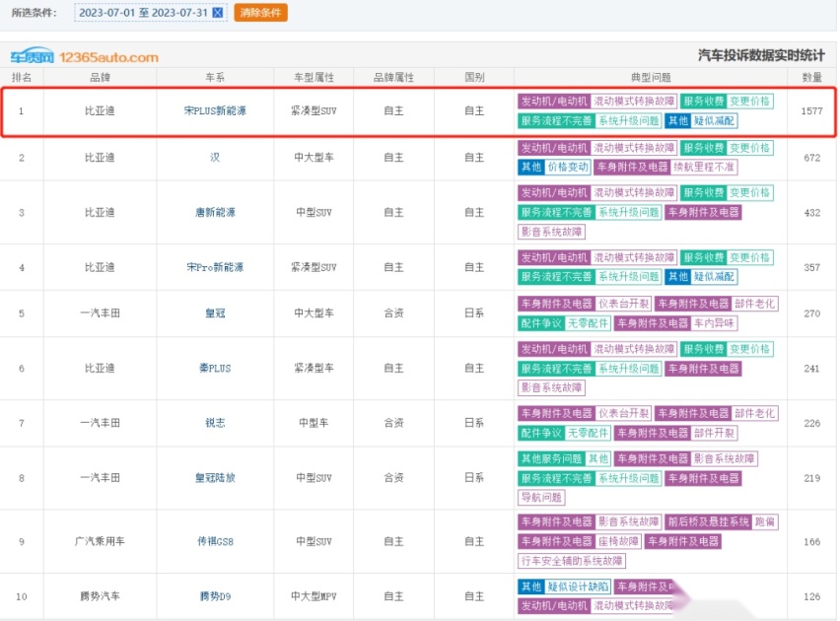This screenshot has width=840, height=621.
Task: Click 系统升级问题 tag in 唐新能源 row
Action: tap(629, 212)
